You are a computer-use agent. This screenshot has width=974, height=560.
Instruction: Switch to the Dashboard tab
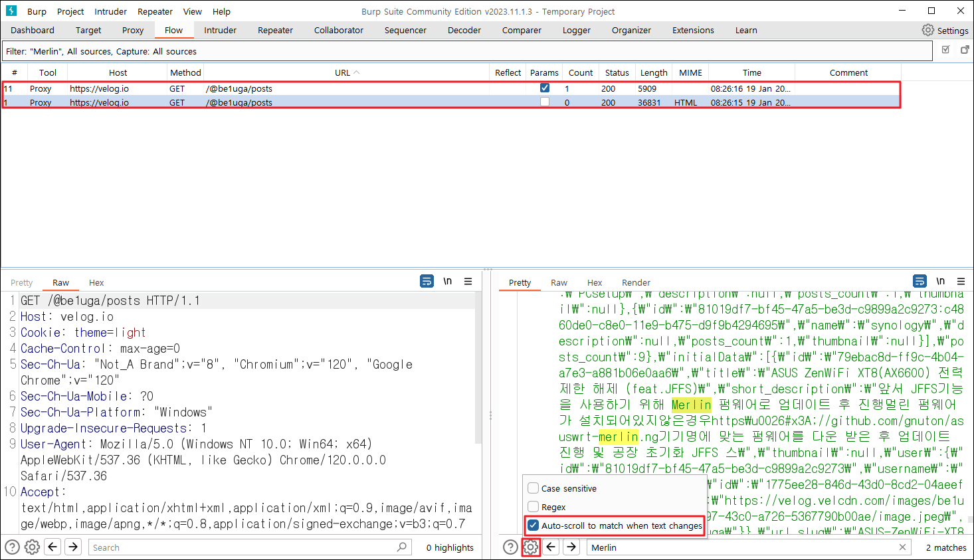click(33, 30)
